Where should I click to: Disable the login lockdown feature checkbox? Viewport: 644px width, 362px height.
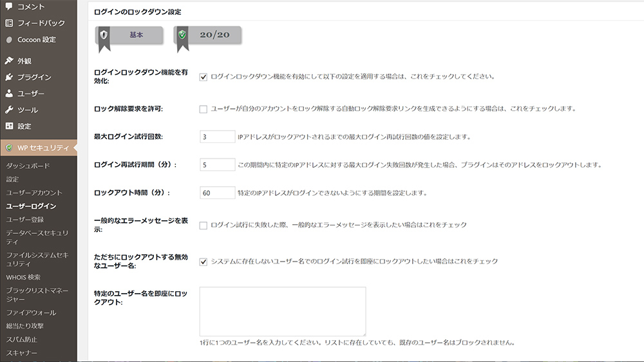[204, 77]
